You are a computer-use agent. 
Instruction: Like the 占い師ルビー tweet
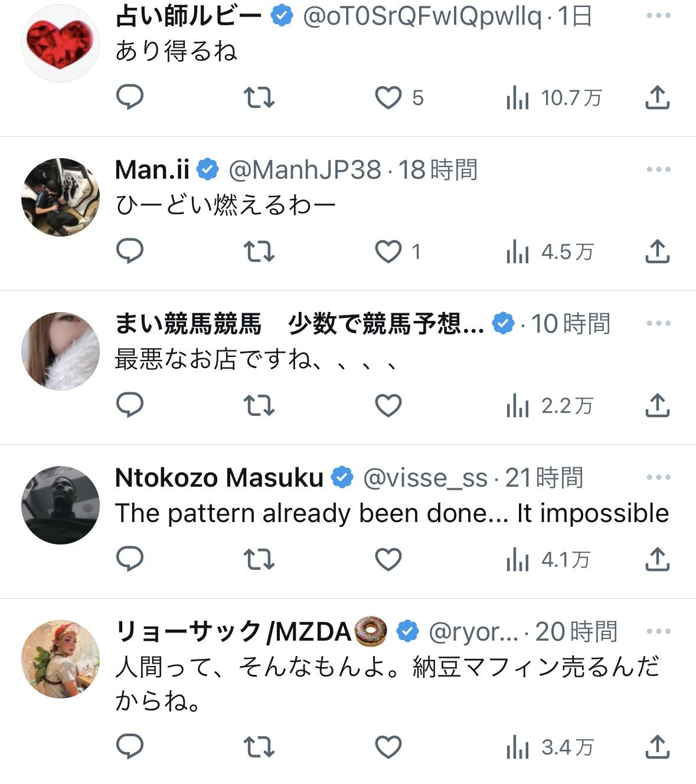[x=389, y=98]
